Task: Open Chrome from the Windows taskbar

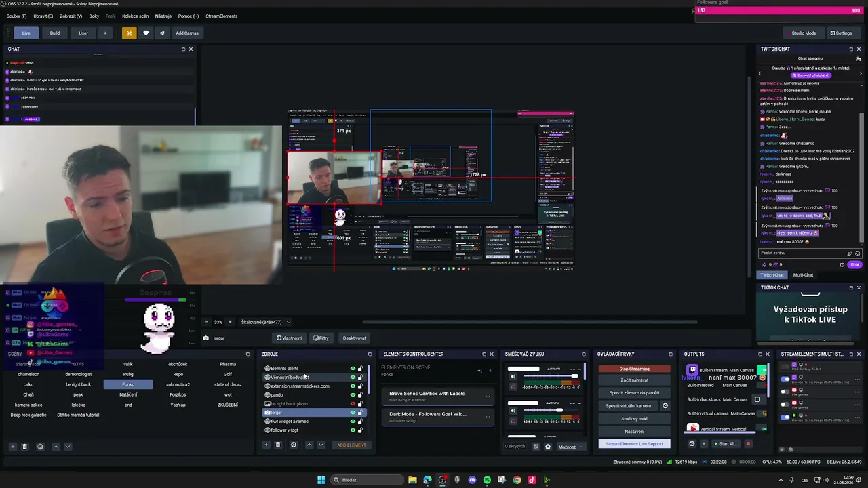Action: [517, 480]
